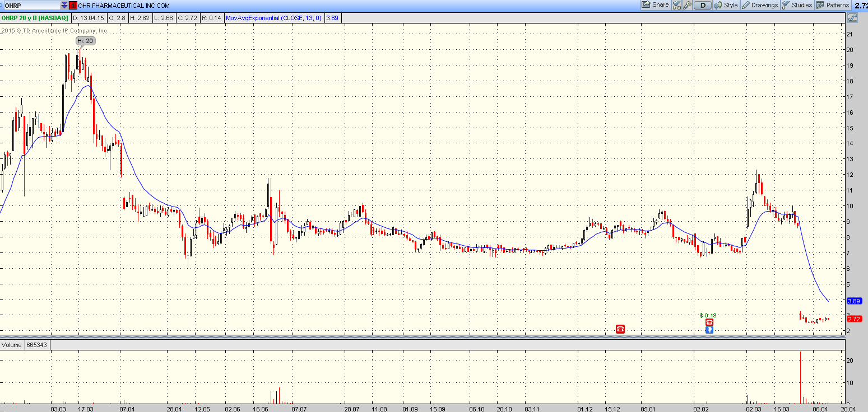
Task: Click the H: 2.82 high value
Action: (140, 18)
